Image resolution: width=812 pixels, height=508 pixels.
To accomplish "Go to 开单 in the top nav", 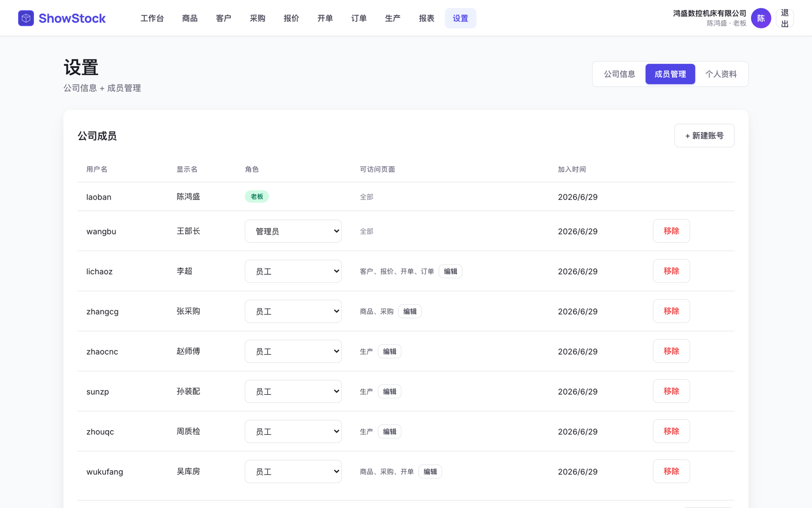I will tap(325, 18).
